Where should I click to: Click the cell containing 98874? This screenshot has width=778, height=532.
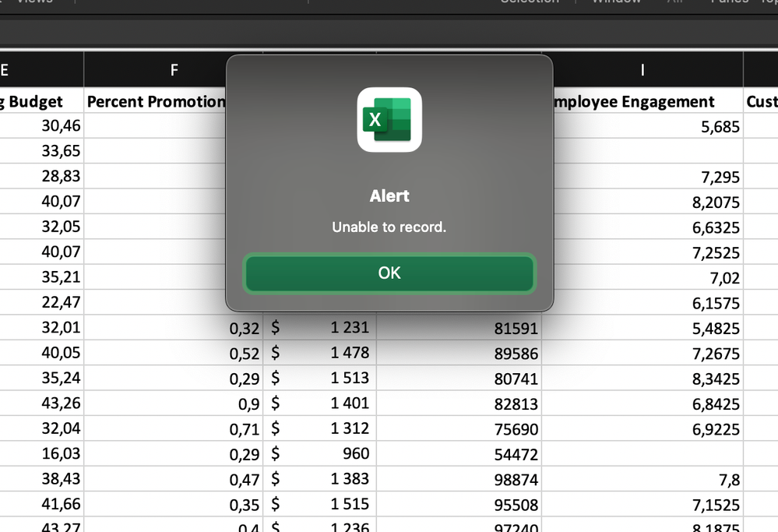coord(459,479)
